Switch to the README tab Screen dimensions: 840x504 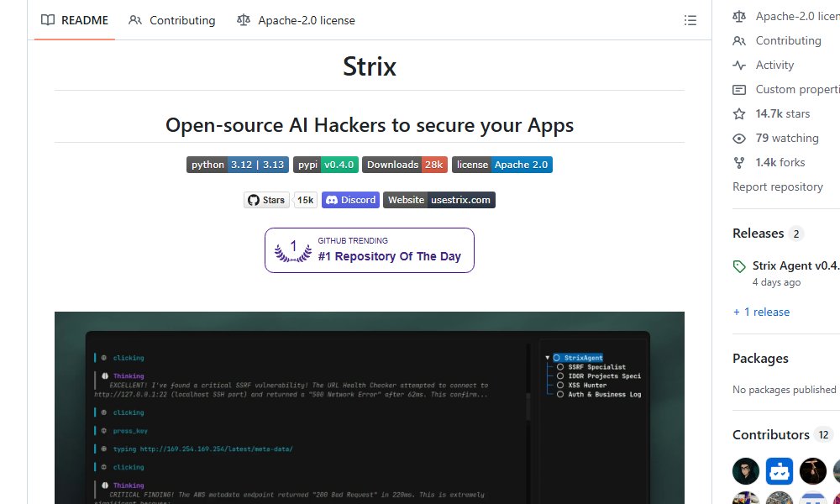click(74, 20)
